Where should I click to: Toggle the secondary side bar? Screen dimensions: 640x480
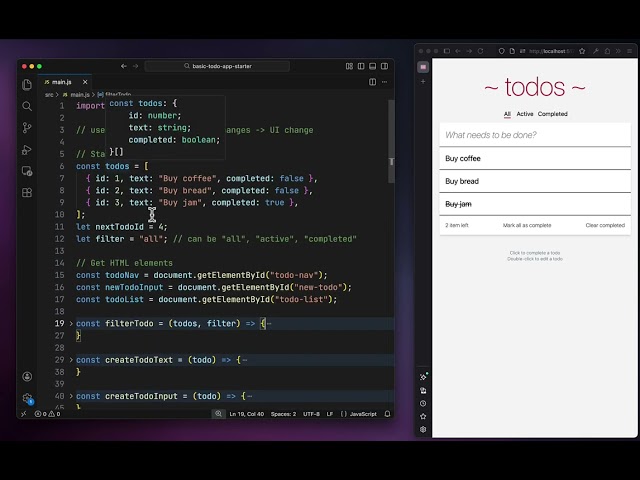pos(384,66)
